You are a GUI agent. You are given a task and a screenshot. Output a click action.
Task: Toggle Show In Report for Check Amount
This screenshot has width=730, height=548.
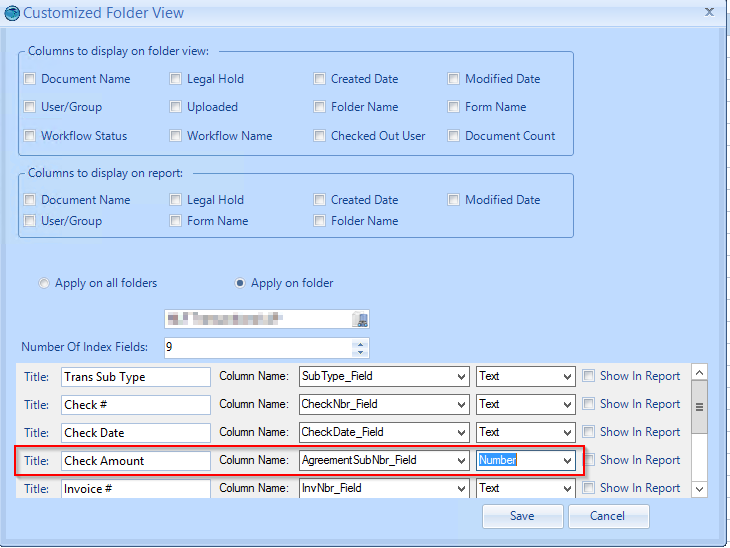(589, 460)
